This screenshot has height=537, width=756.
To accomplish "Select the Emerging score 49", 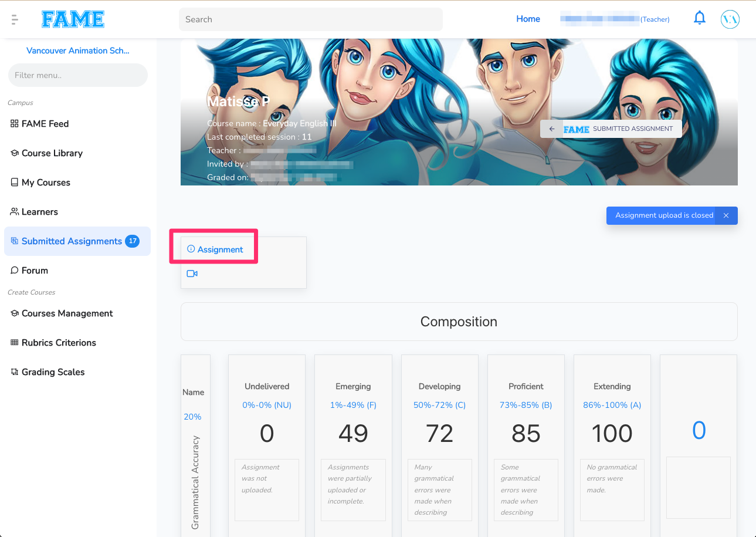I will click(353, 434).
